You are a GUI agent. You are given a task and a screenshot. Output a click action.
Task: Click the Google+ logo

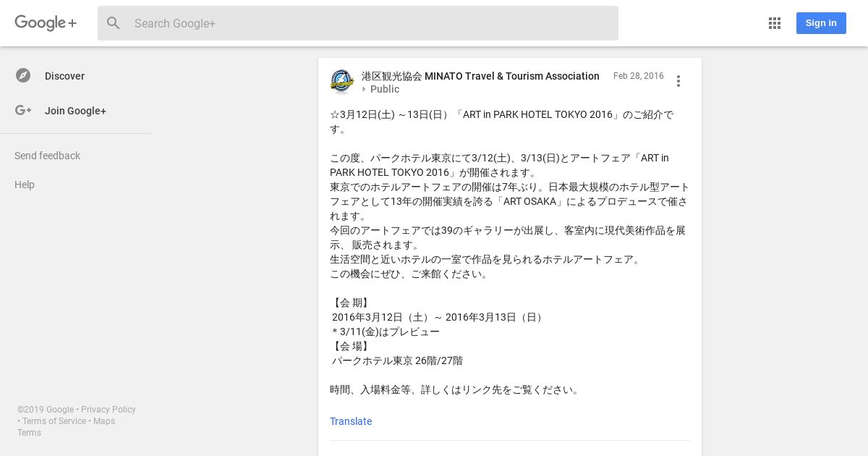click(x=46, y=23)
